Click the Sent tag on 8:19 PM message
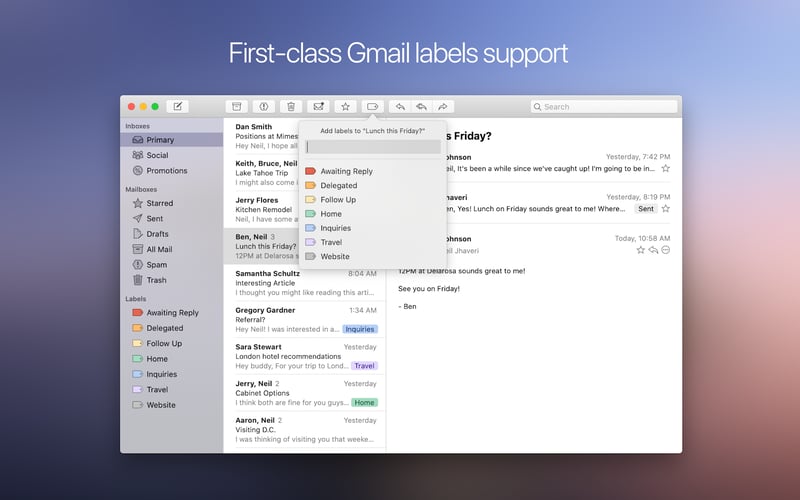Image resolution: width=800 pixels, height=500 pixels. 645,209
